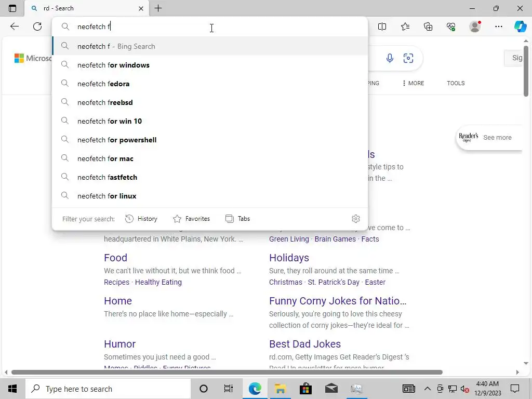The image size is (532, 399).
Task: Choose suggestion "neofetch fedora"
Action: coord(210,84)
